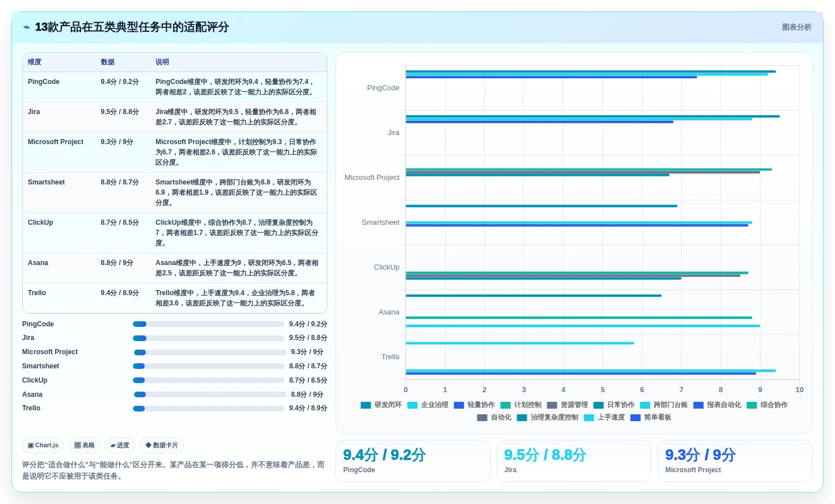Image resolution: width=835 pixels, height=504 pixels.
Task: Click the Trello progress bar
Action: pos(208,408)
